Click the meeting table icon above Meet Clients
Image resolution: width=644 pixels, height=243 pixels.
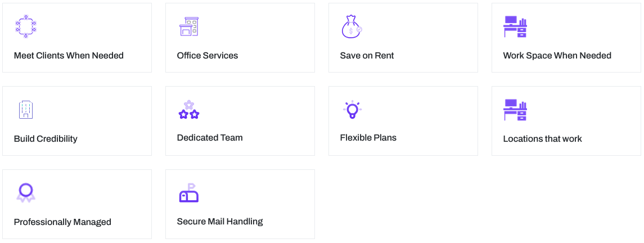pyautogui.click(x=25, y=26)
